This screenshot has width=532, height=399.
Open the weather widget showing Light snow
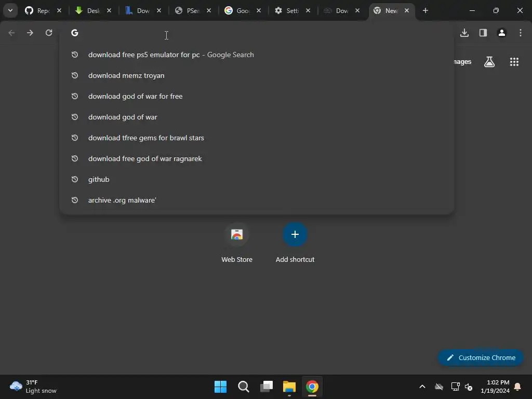point(33,387)
